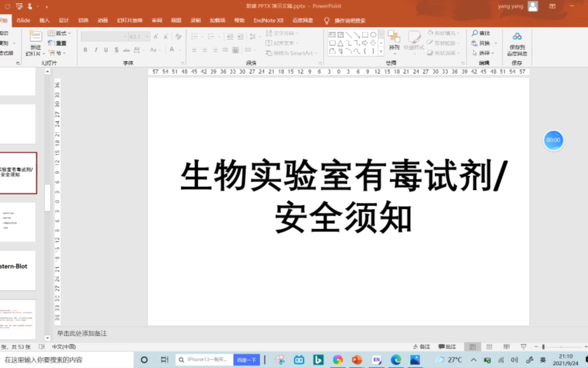
Task: Click the 批注 (Comments) icon
Action: (x=448, y=347)
